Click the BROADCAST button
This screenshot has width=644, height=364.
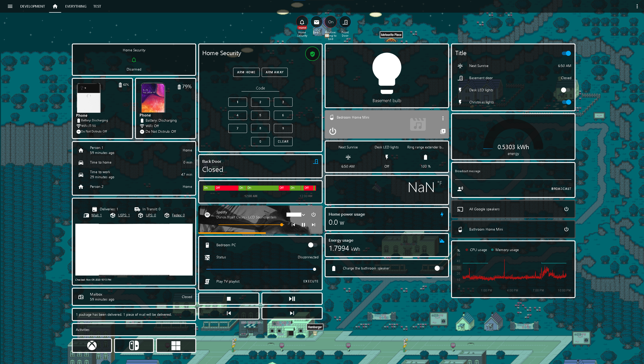pos(561,189)
